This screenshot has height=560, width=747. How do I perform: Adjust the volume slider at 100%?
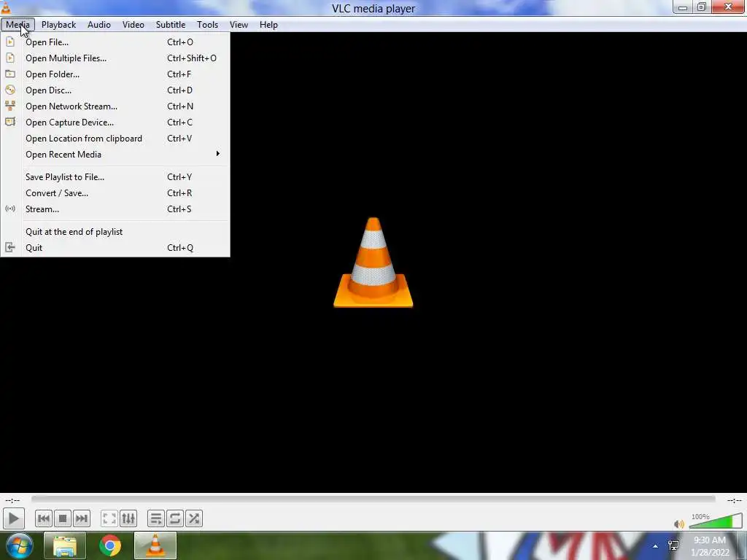pyautogui.click(x=715, y=521)
